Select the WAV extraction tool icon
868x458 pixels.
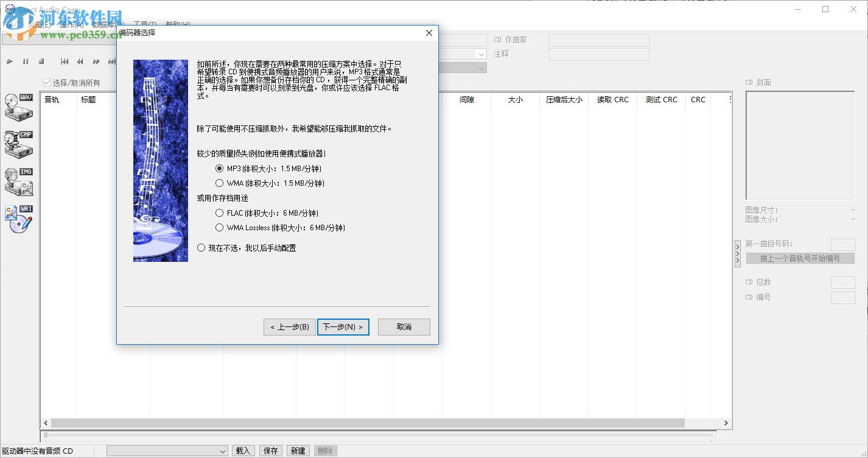(x=18, y=107)
